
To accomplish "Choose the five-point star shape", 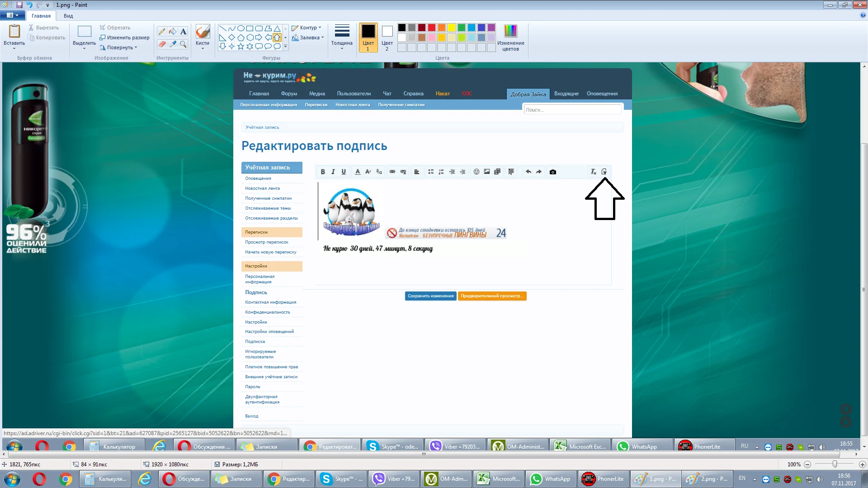I will pos(241,46).
